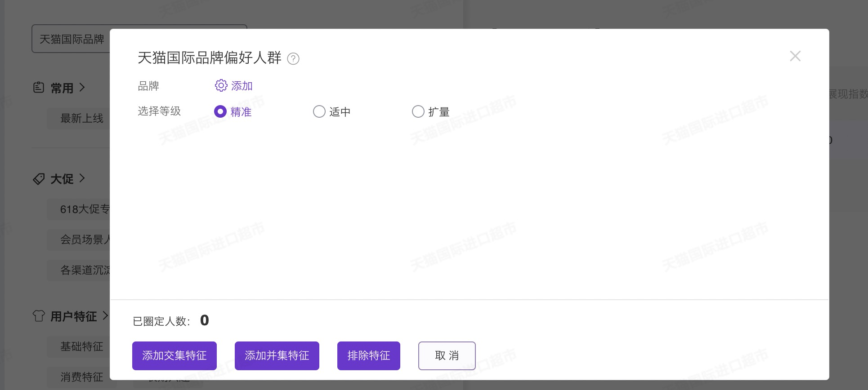The image size is (868, 390).
Task: Open the 618大促 item in sidebar
Action: click(79, 209)
